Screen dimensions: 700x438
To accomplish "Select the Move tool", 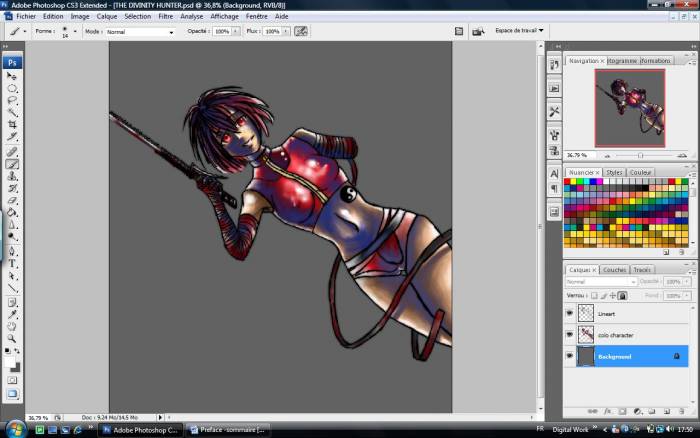I will (12, 76).
